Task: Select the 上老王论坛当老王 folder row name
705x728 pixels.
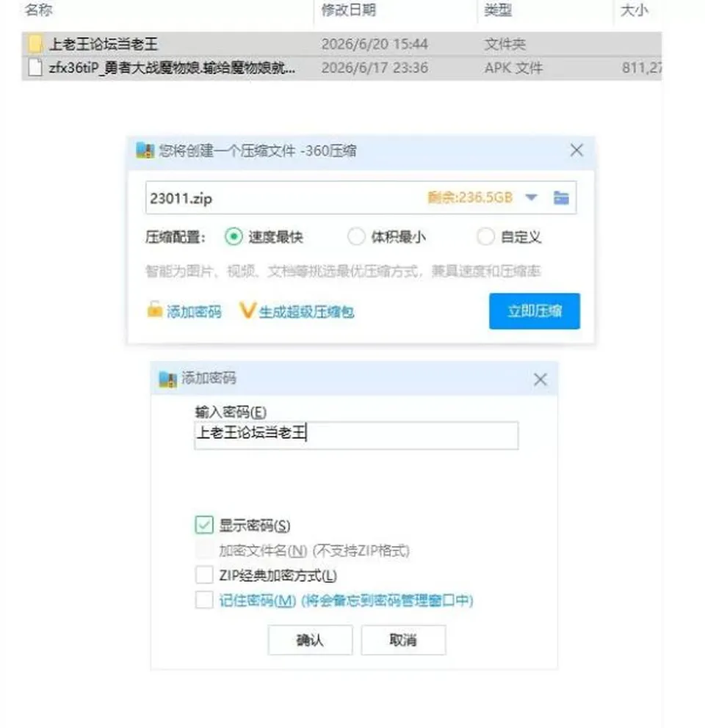Action: point(103,44)
